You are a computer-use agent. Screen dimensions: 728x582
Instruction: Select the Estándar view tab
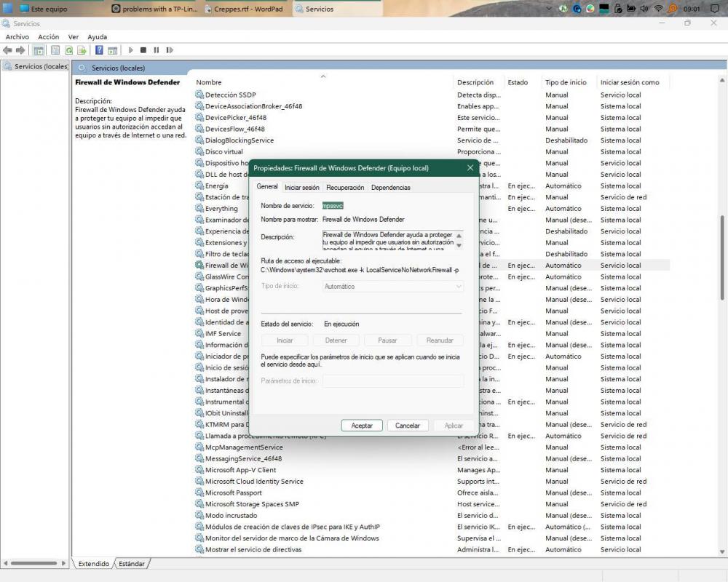132,563
